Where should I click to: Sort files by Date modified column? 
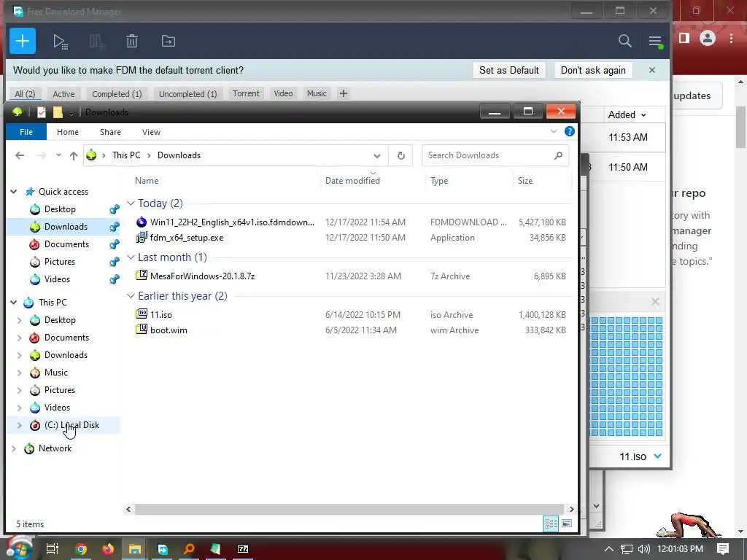click(352, 181)
